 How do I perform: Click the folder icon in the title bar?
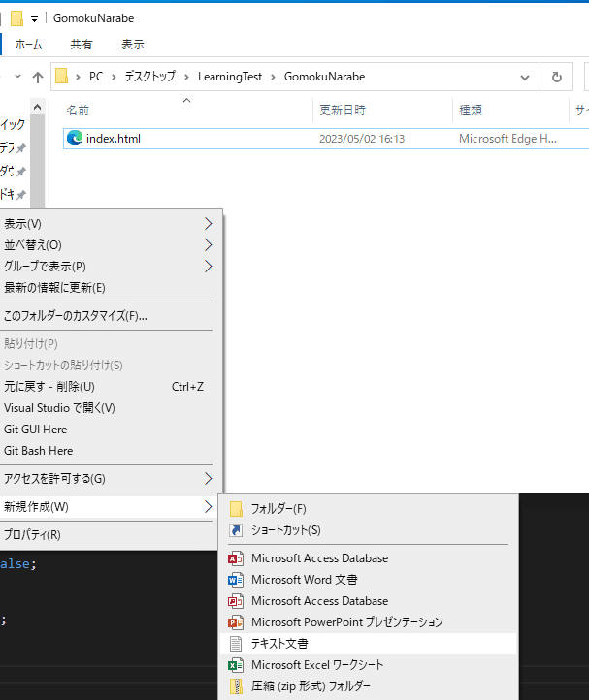coord(17,18)
